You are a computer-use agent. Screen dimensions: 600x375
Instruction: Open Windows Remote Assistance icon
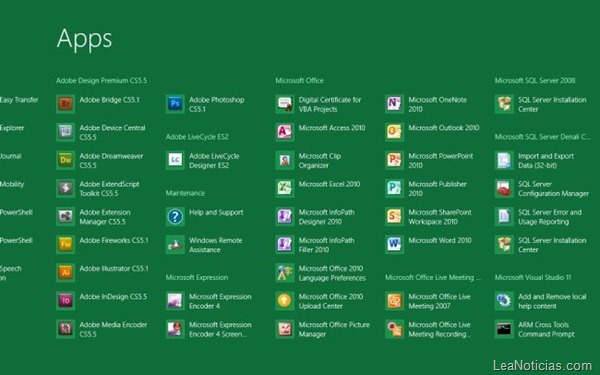175,245
